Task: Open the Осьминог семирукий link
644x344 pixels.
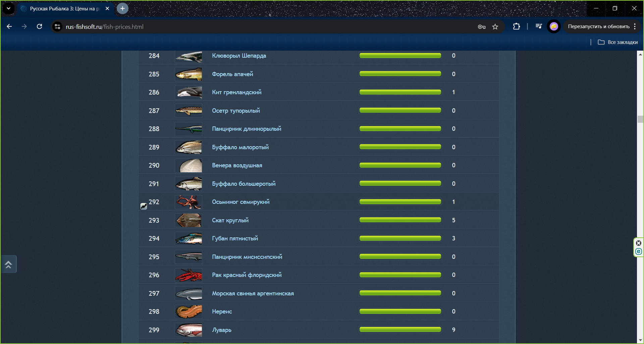Action: (x=240, y=202)
